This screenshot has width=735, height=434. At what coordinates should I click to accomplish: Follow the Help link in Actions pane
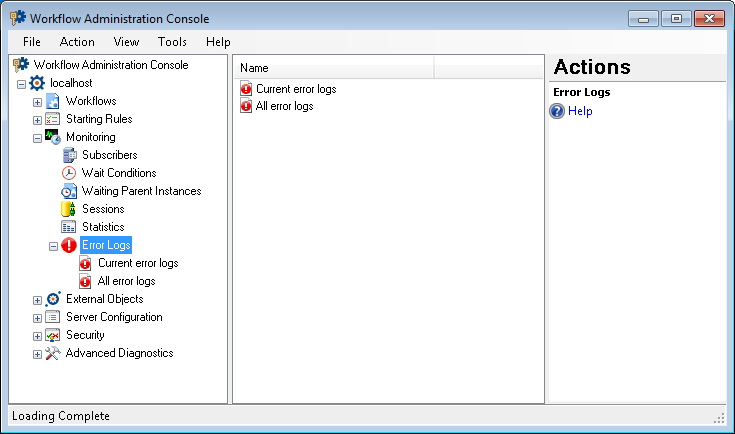[580, 111]
